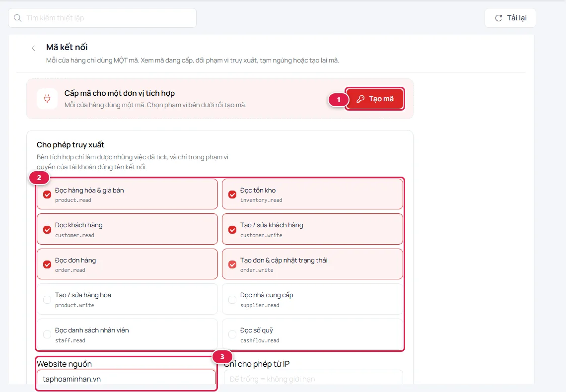Click the plug icon in integration banner
Viewport: 566px width, 392px height.
coord(47,98)
